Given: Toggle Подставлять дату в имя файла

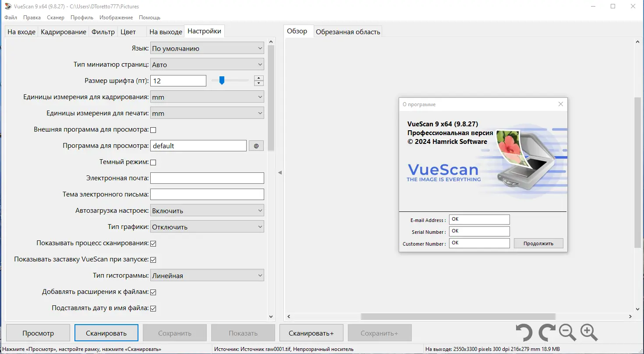Looking at the screenshot, I should (x=153, y=308).
